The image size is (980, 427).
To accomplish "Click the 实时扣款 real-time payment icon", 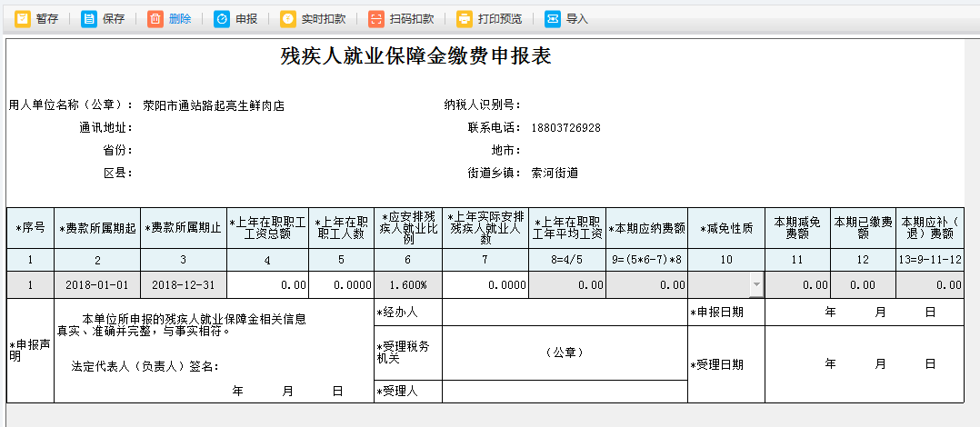I will [x=288, y=19].
